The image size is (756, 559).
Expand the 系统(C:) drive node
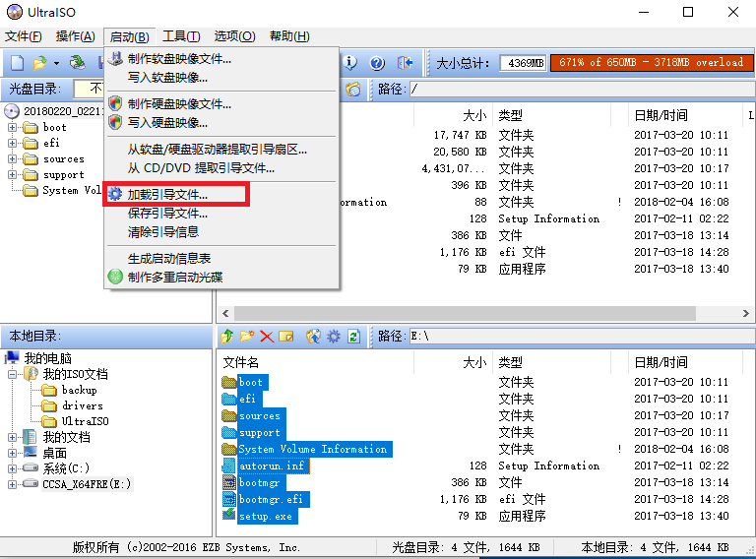point(12,467)
